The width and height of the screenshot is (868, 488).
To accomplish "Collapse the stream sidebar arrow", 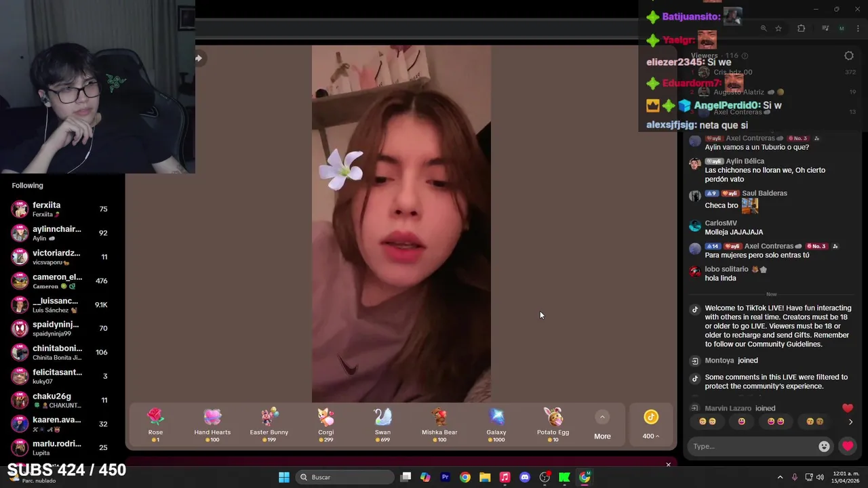I will pos(199,58).
